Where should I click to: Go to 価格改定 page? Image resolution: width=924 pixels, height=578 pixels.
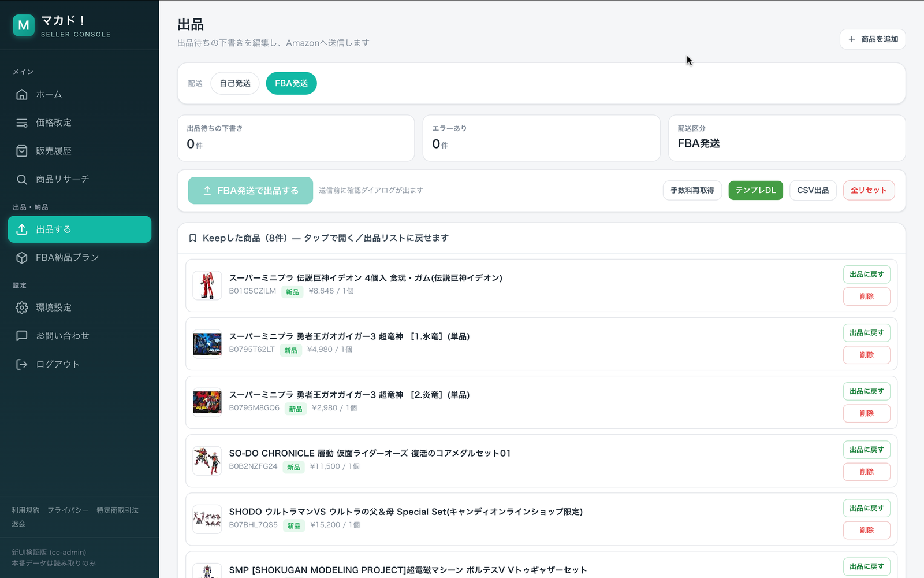point(80,123)
